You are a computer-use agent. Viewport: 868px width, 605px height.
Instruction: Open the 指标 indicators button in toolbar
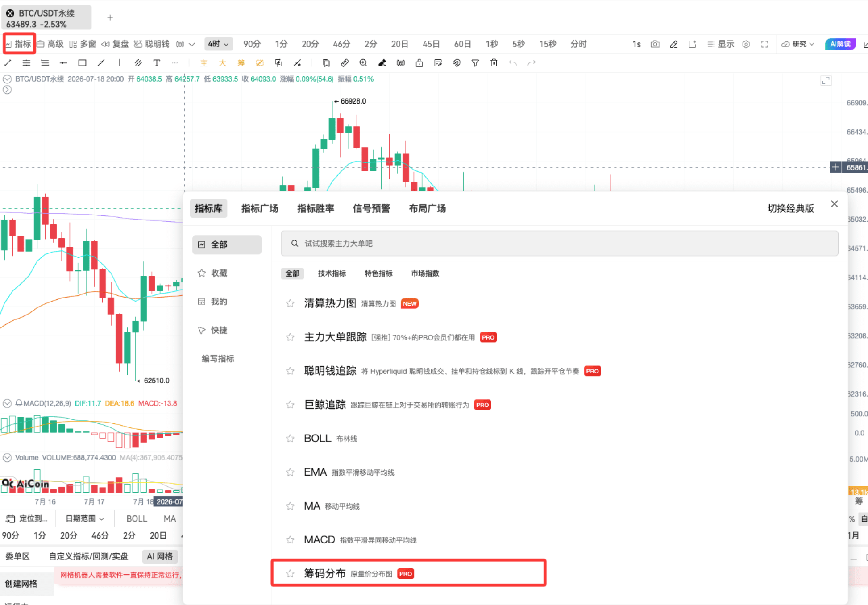[x=19, y=44]
